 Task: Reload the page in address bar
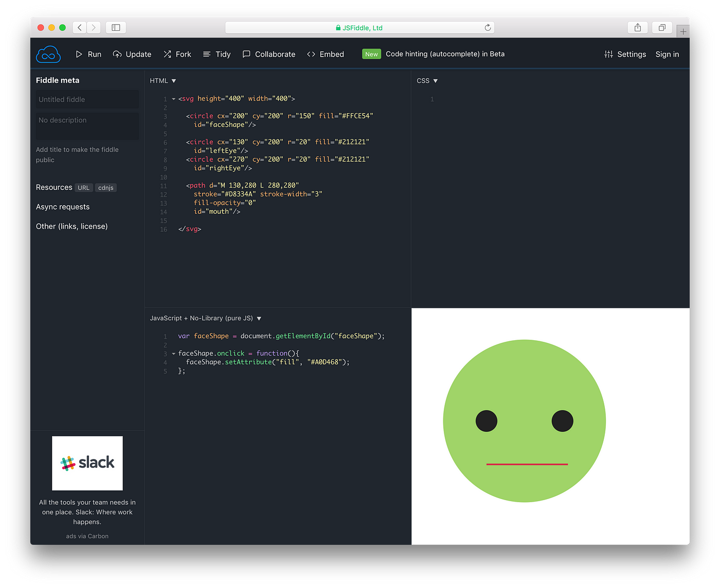tap(488, 28)
